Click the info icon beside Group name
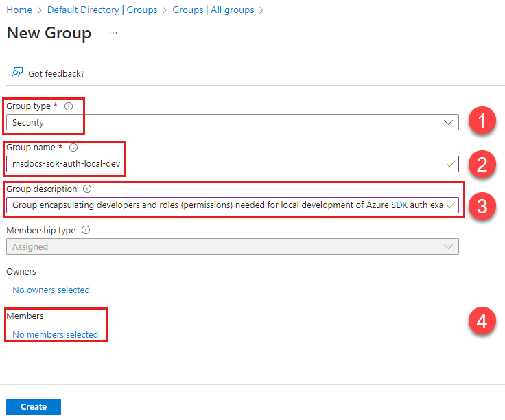This screenshot has width=505, height=420. click(73, 147)
